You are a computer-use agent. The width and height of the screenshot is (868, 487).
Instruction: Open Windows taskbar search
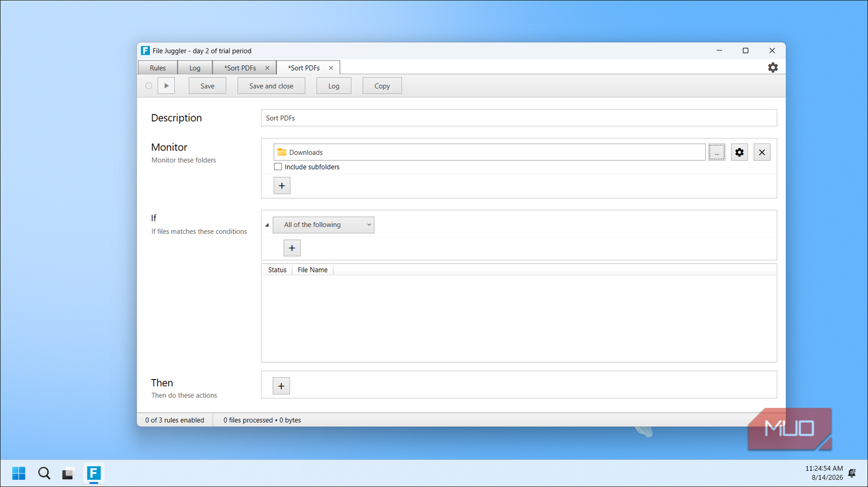pyautogui.click(x=44, y=473)
